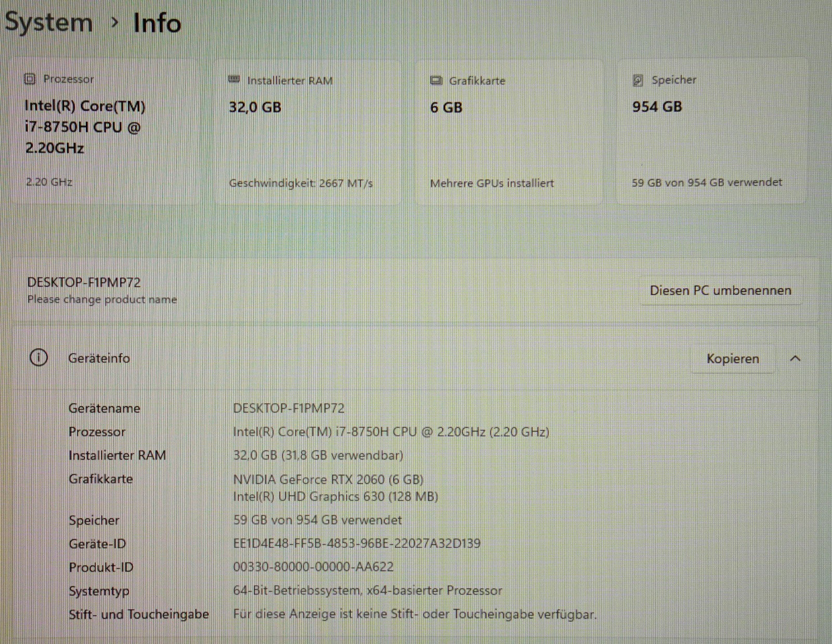Click the Grafikkarte label in Geräteinfo list

(x=100, y=479)
